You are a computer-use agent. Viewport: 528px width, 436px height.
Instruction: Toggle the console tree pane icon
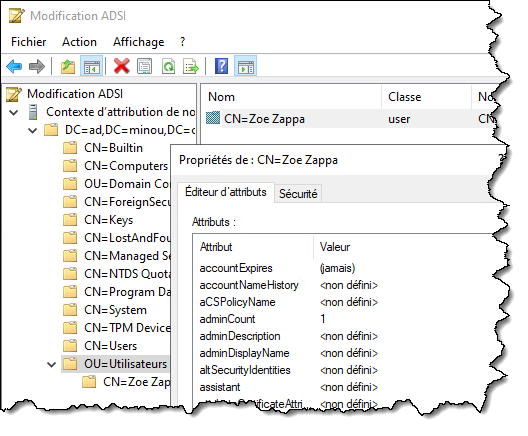[92, 66]
